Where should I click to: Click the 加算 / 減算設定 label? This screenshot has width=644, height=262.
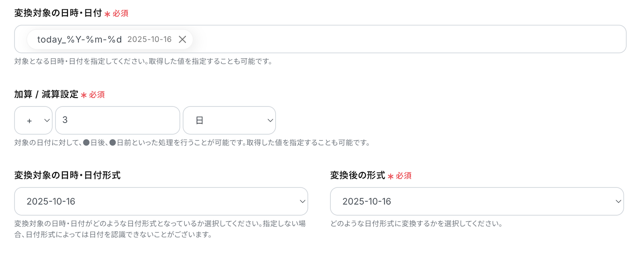pos(46,94)
